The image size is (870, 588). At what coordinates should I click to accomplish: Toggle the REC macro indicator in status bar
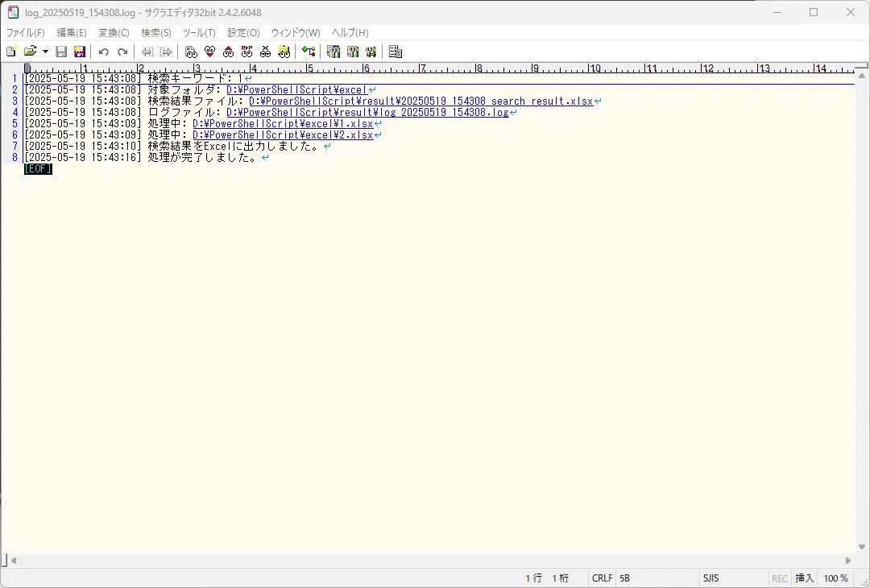coord(780,578)
